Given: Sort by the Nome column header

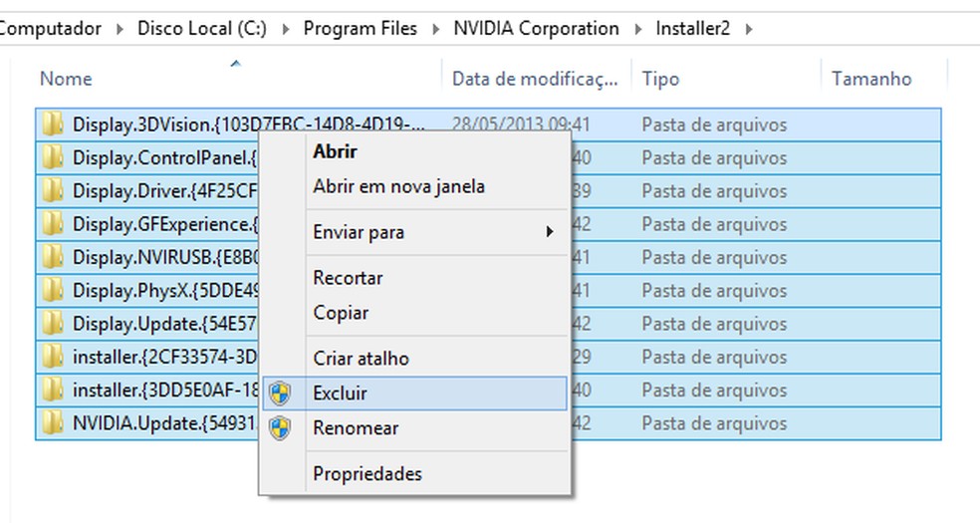Looking at the screenshot, I should [66, 79].
